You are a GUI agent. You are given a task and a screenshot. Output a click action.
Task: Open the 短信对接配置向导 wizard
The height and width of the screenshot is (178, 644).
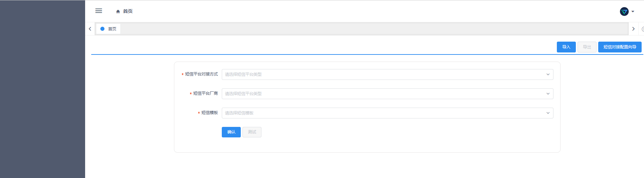point(620,47)
